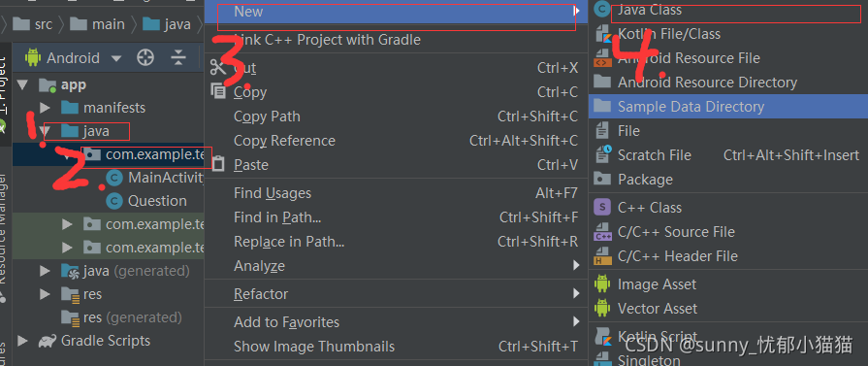This screenshot has height=366, width=868.
Task: Click the Package folder icon
Action: [x=601, y=179]
